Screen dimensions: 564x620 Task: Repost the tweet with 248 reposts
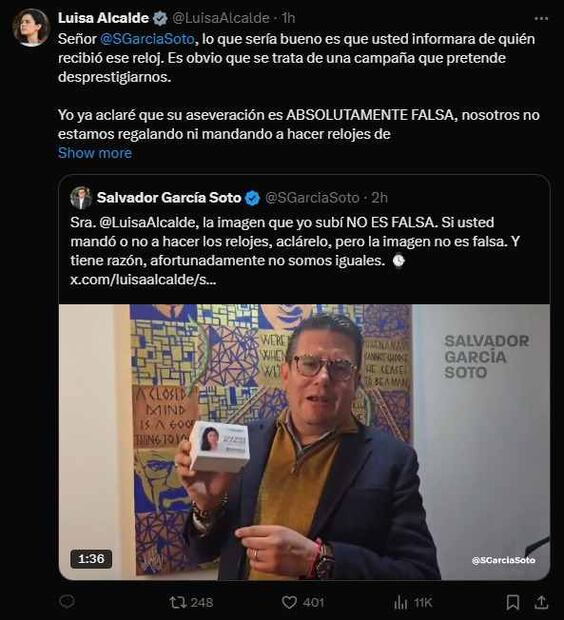[191, 602]
